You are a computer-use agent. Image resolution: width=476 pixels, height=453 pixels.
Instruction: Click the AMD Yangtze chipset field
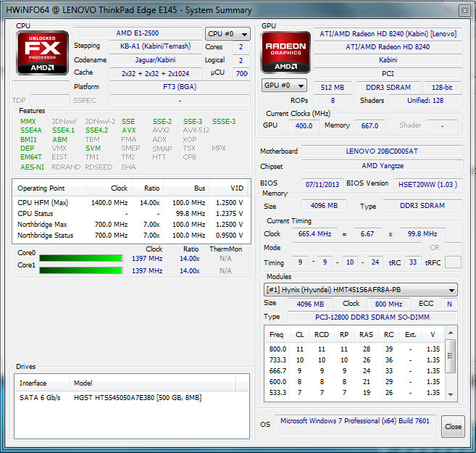pos(383,166)
